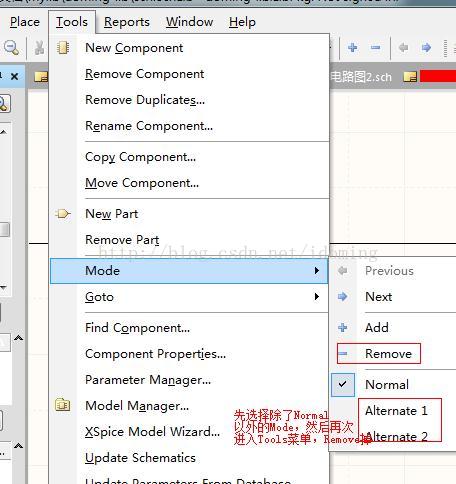The image size is (456, 484).
Task: Click the plus icon beside Add
Action: (x=343, y=328)
